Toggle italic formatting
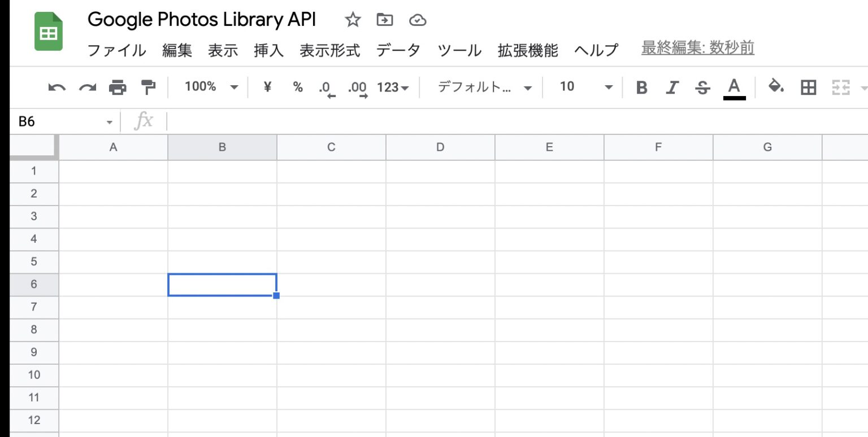The image size is (868, 437). click(672, 88)
